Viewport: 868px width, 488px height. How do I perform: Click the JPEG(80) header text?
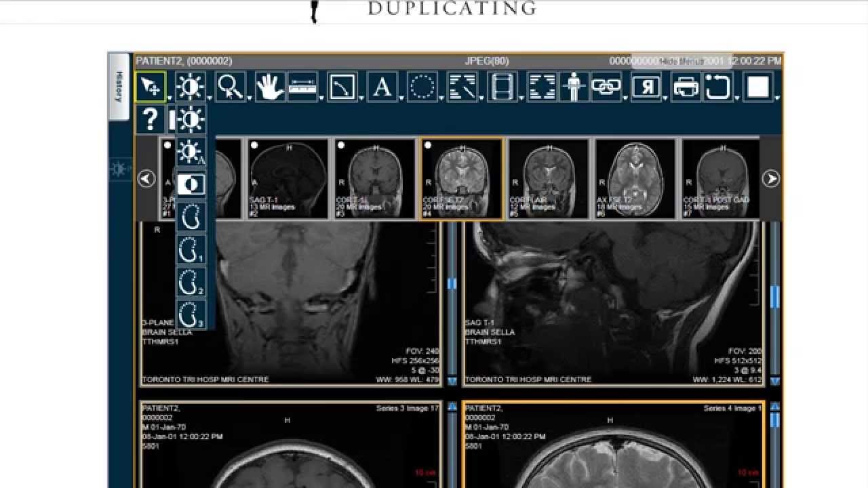(487, 61)
